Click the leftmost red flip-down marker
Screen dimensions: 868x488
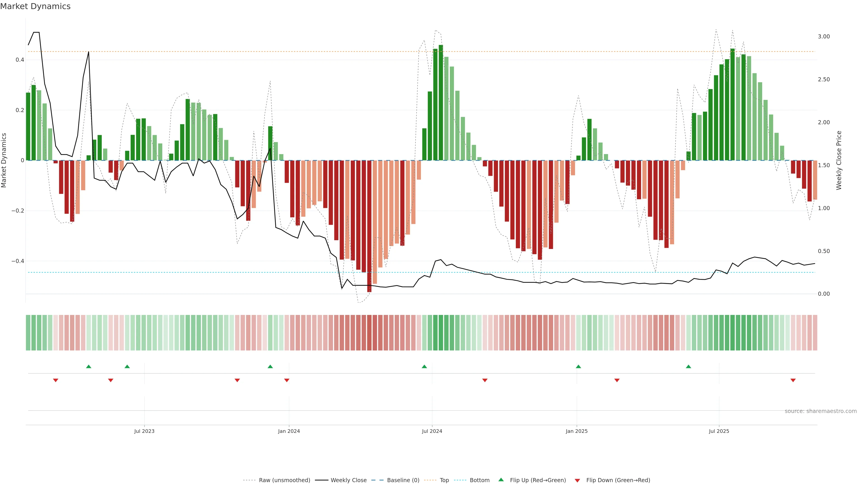(x=56, y=380)
